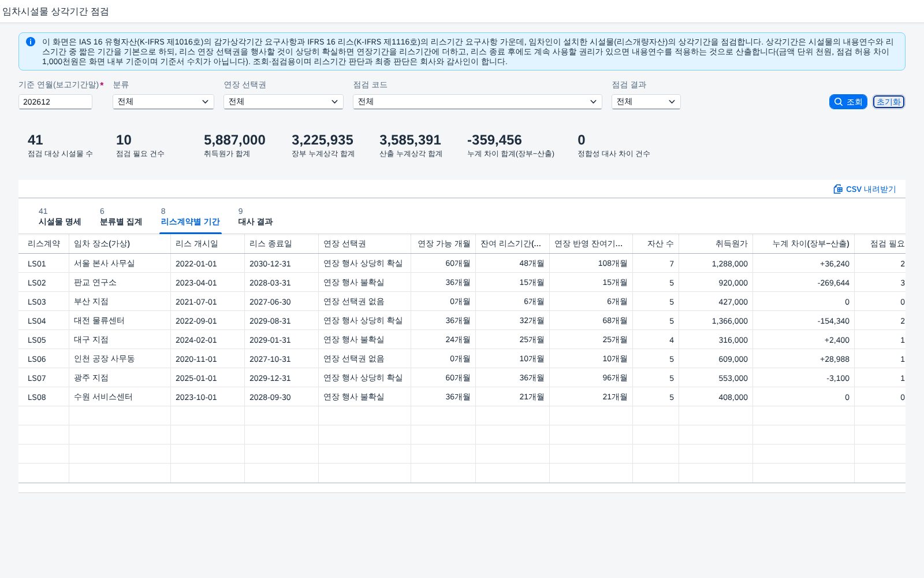This screenshot has height=578, width=924.
Task: Open the 연장 선택권 dropdown
Action: tap(283, 102)
